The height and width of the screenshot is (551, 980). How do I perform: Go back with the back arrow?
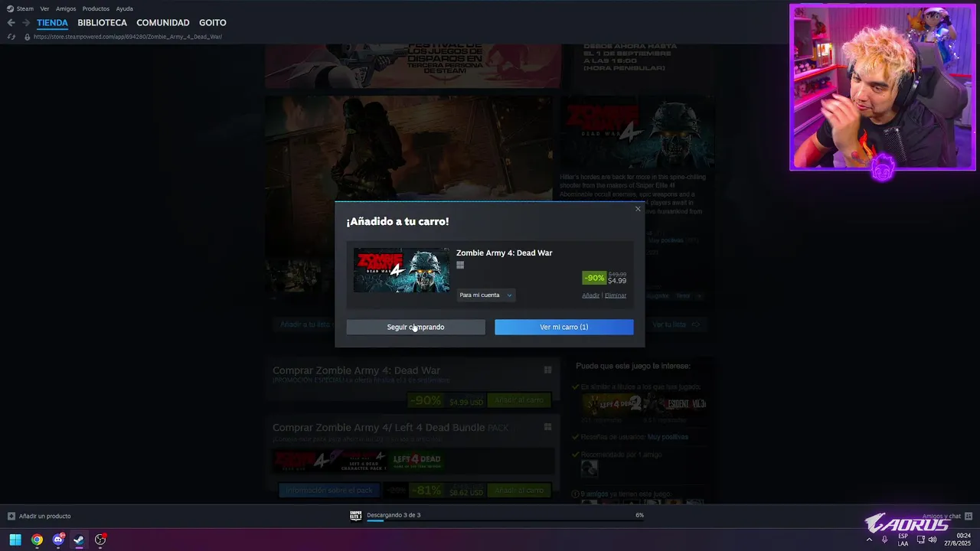point(11,23)
